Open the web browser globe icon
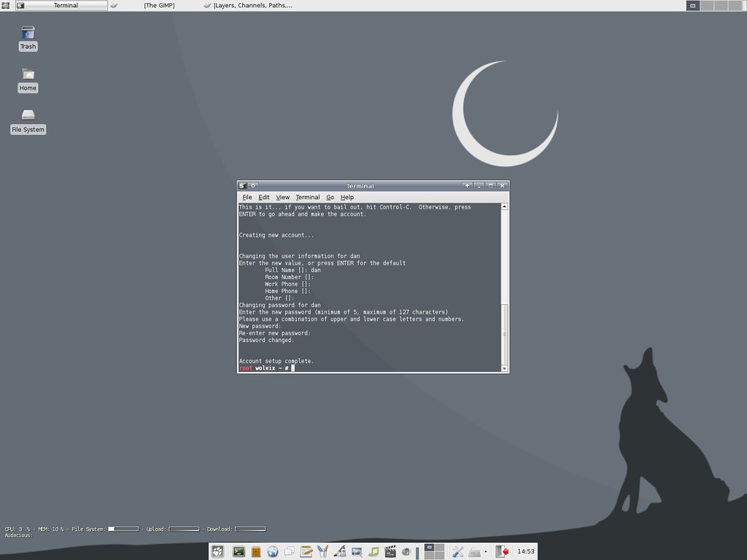 click(x=273, y=551)
